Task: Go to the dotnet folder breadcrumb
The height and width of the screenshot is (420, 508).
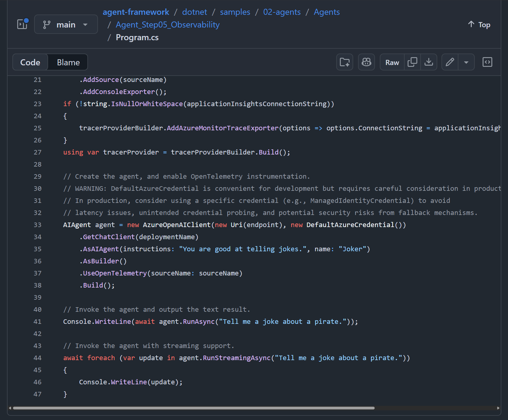Action: tap(194, 12)
